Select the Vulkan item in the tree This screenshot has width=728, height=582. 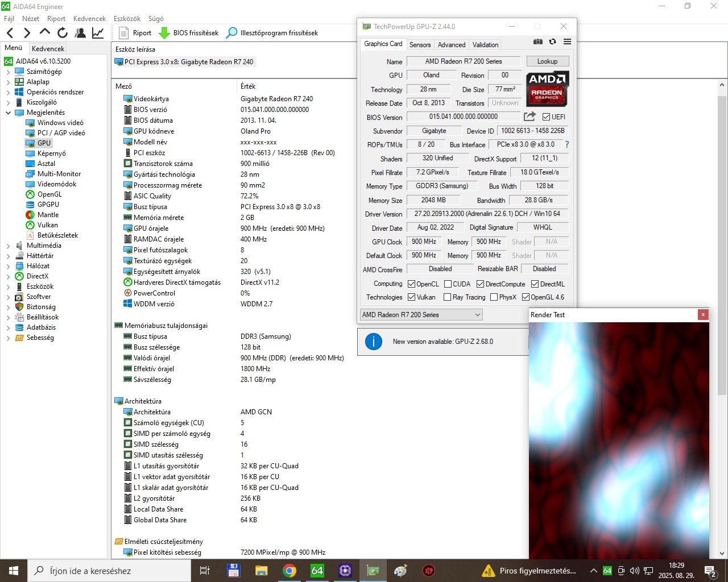click(x=47, y=225)
